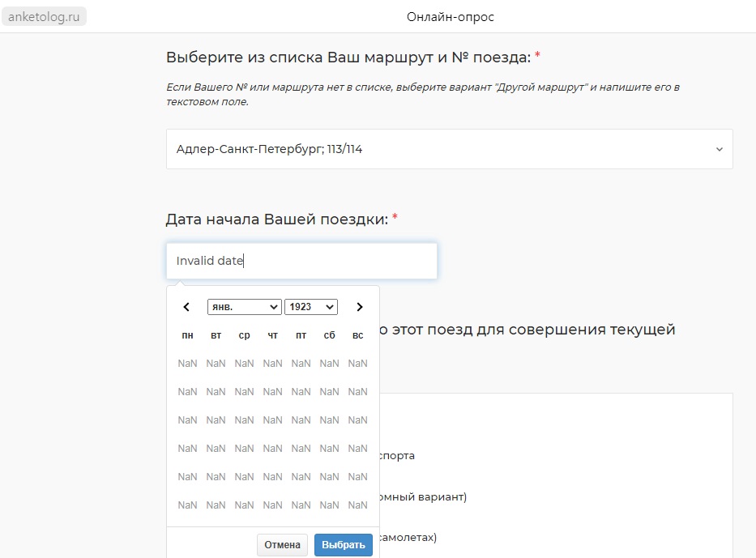756x558 pixels.
Task: Go to previous month in calendar
Action: click(x=186, y=307)
